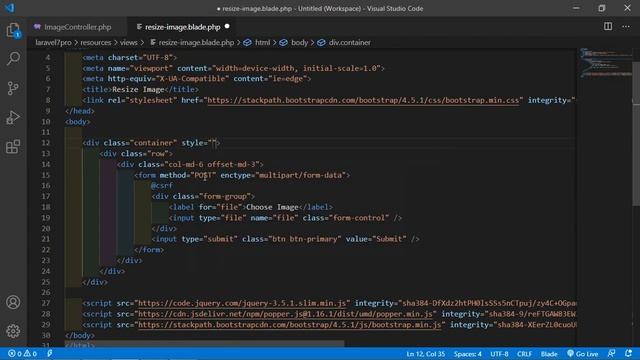
Task: Click body breadcrumb segment
Action: (x=299, y=42)
